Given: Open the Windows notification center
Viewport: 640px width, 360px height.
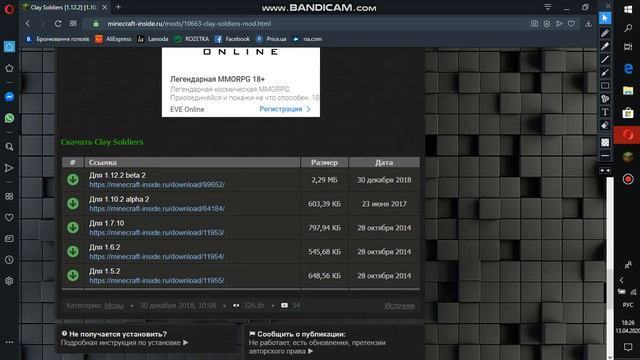Looking at the screenshot, I should coord(628,347).
